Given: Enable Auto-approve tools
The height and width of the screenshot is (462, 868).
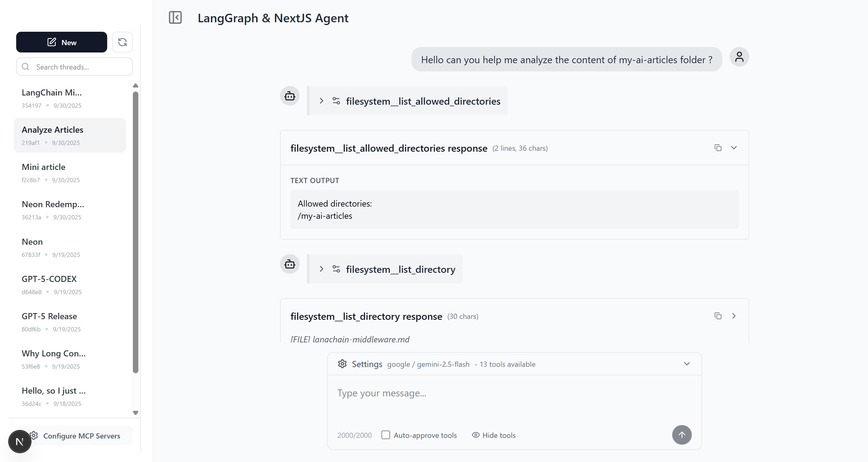Looking at the screenshot, I should coord(385,435).
